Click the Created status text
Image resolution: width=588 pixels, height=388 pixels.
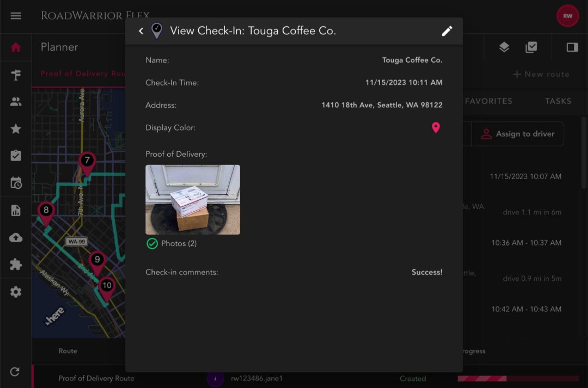[413, 378]
